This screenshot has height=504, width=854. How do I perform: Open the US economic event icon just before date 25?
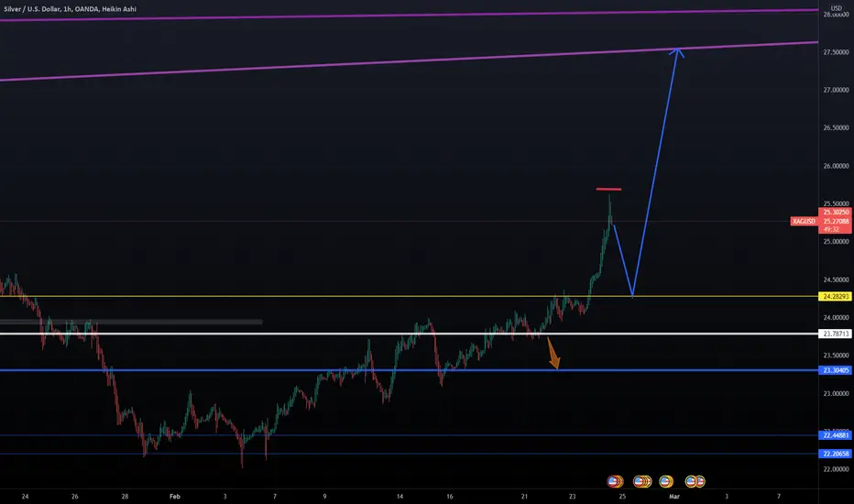614,482
